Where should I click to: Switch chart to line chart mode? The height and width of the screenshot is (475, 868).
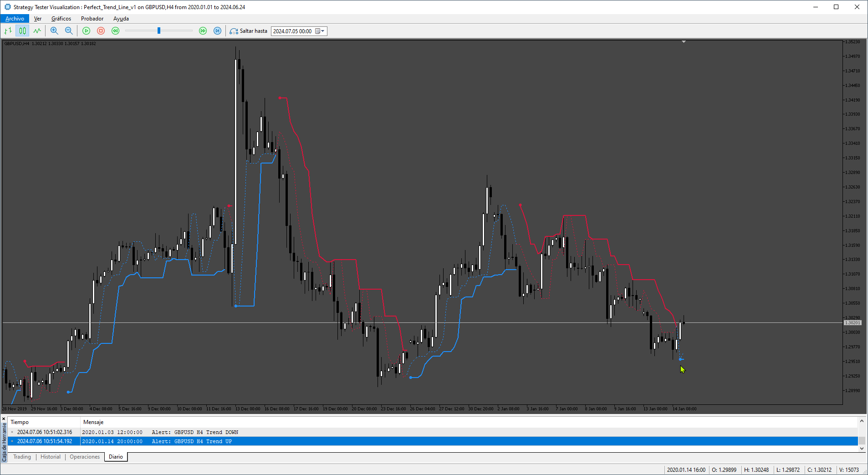(x=37, y=31)
